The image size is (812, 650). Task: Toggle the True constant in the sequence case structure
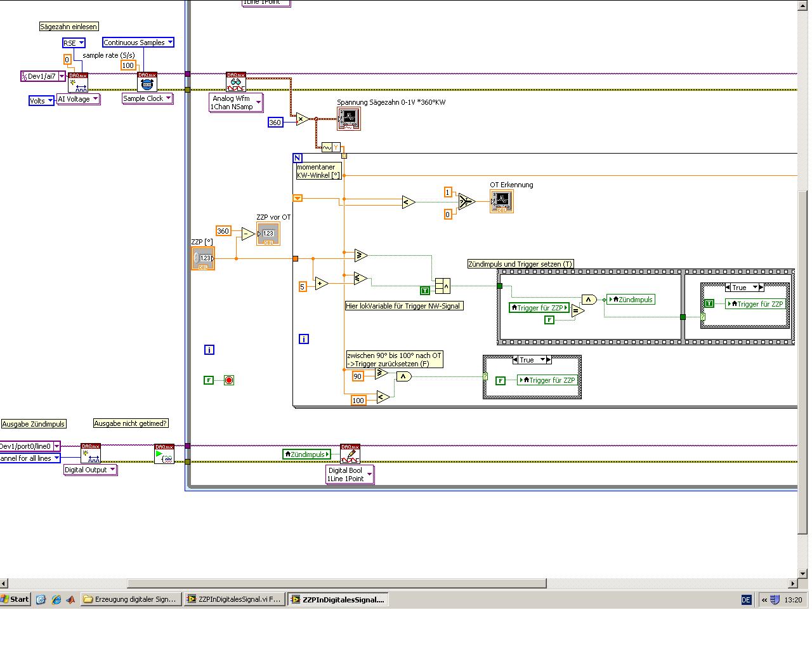(709, 303)
